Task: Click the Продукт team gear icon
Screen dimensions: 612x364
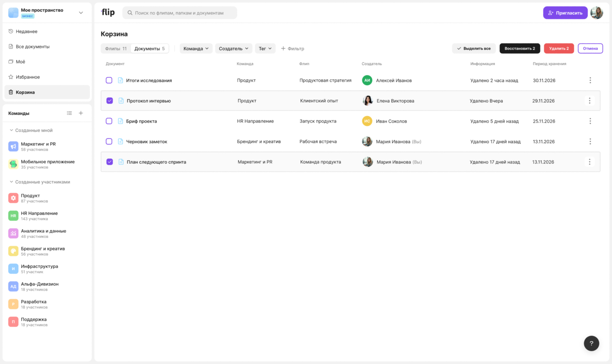Action: tap(13, 198)
